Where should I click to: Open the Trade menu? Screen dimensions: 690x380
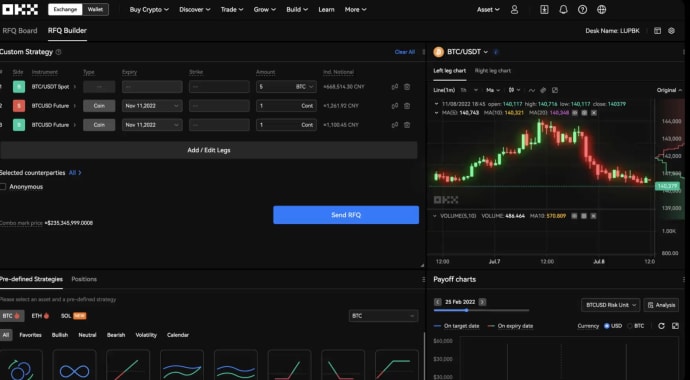click(x=232, y=9)
